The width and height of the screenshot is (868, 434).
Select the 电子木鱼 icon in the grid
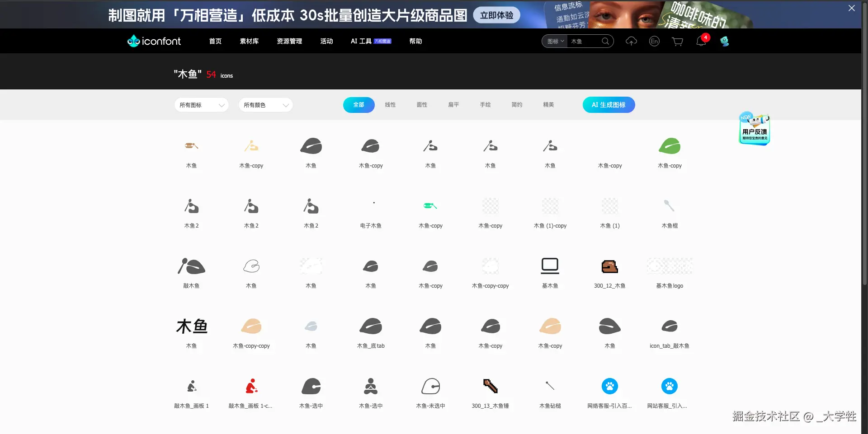(x=371, y=208)
